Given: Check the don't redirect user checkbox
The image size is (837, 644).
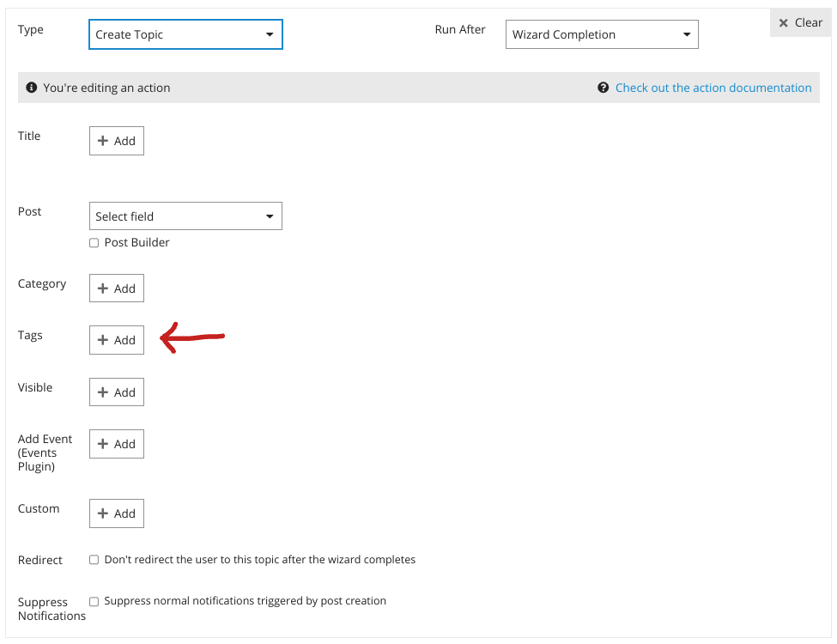Looking at the screenshot, I should [x=94, y=560].
